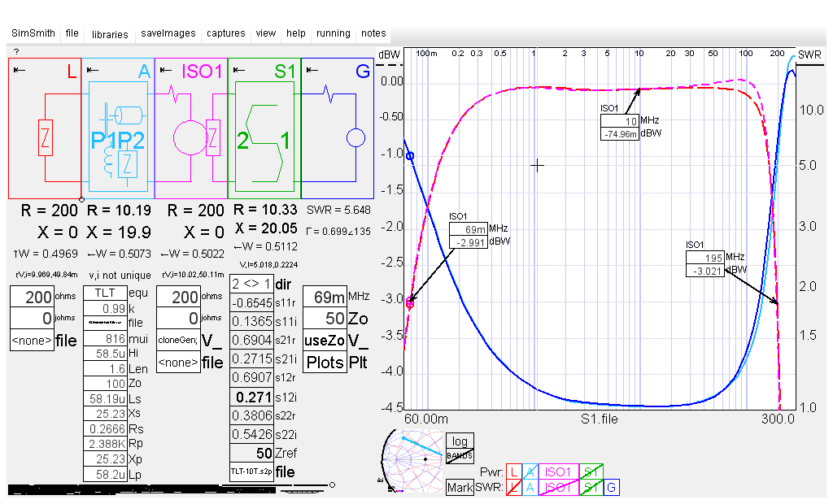The height and width of the screenshot is (504, 833).
Task: Click the 100 Zo field in A block
Action: point(105,383)
